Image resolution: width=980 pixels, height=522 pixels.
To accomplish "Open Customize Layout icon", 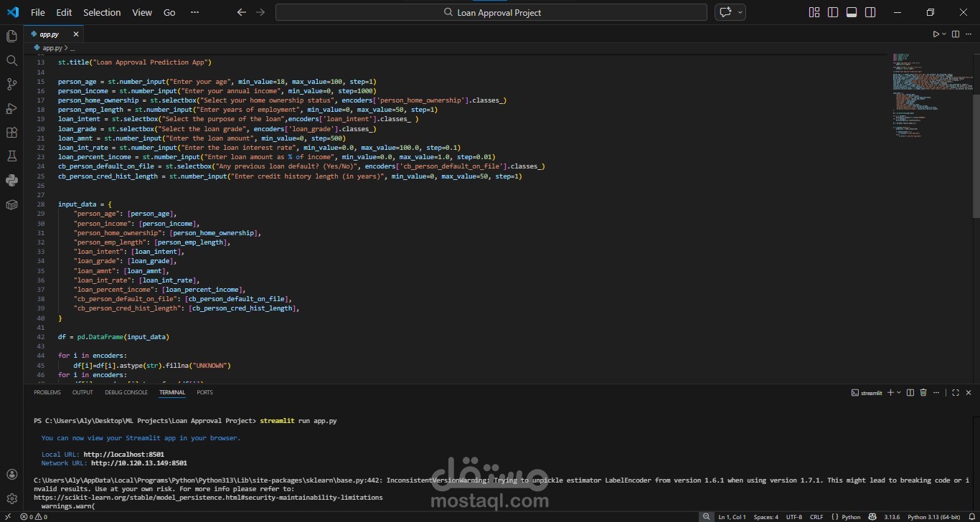I will pyautogui.click(x=814, y=12).
